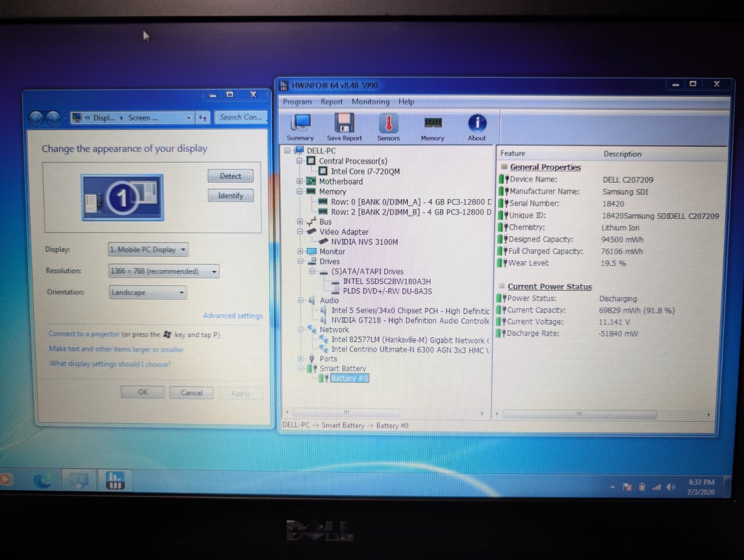744x560 pixels.
Task: Click the network signal tray icon
Action: pos(656,487)
